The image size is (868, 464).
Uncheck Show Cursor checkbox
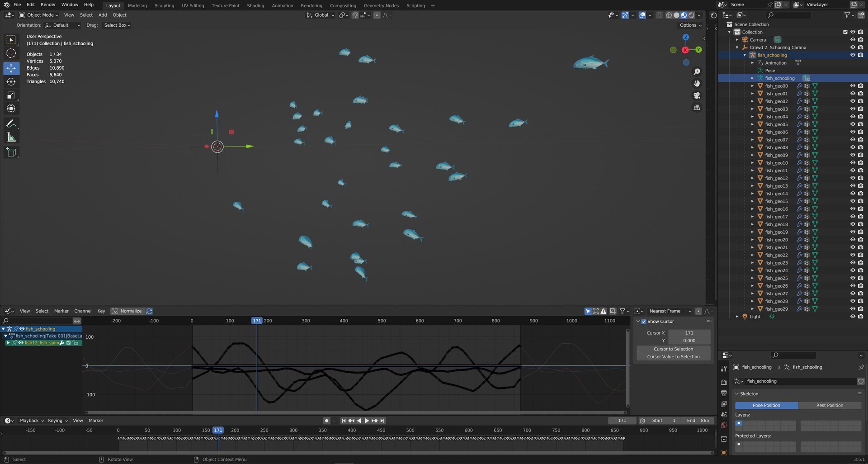[644, 322]
